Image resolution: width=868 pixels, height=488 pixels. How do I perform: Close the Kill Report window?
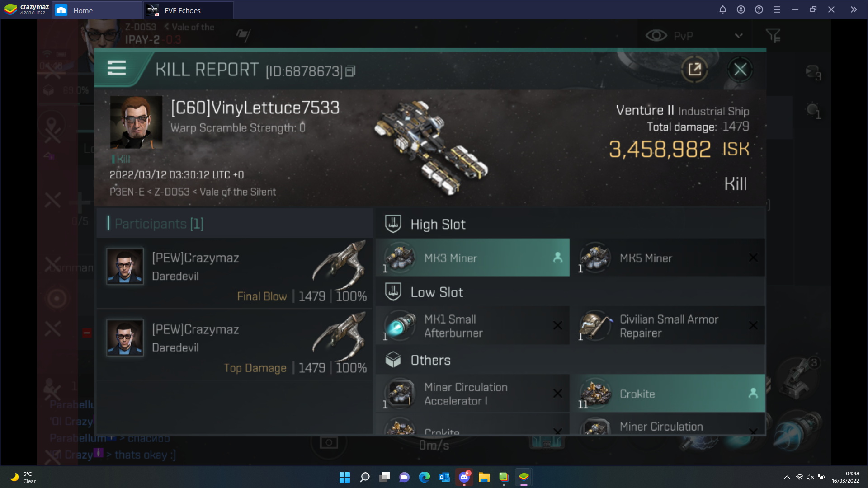coord(741,70)
